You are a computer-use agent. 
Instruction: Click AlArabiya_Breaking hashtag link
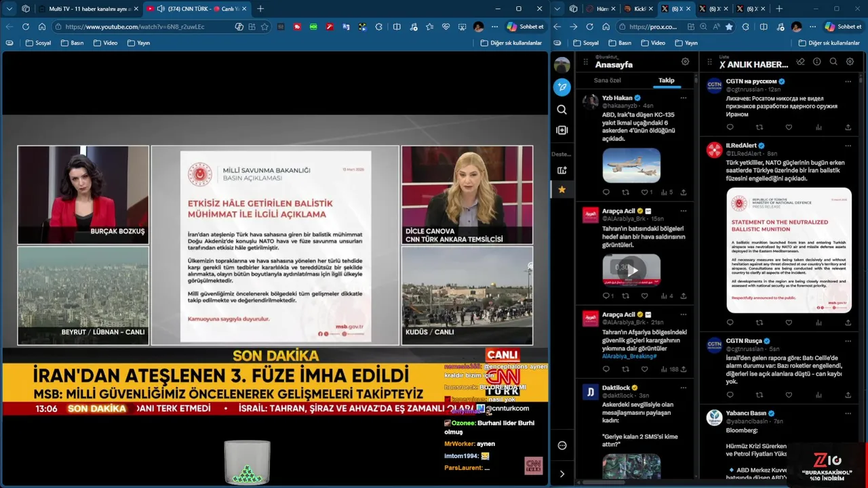629,356
